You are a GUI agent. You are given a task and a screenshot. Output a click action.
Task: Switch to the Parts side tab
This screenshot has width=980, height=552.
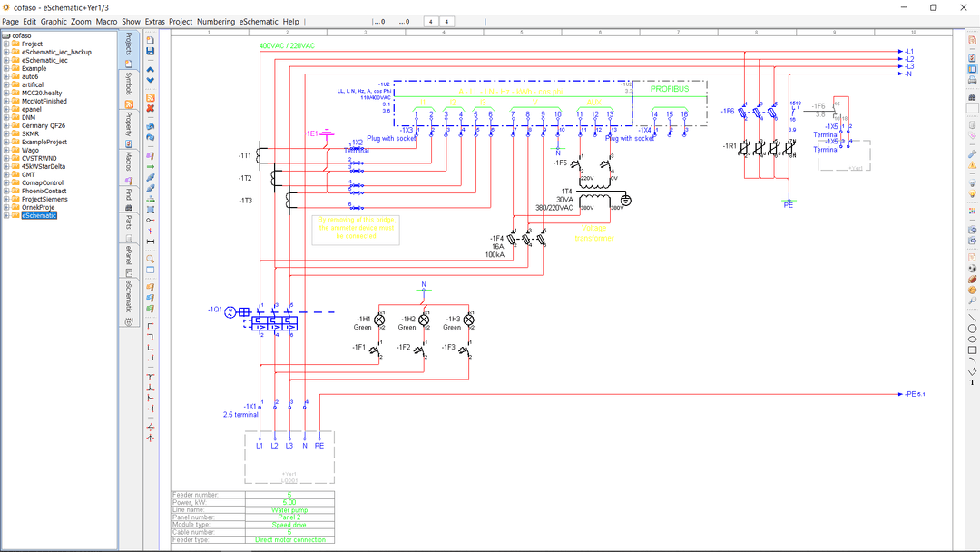click(128, 228)
